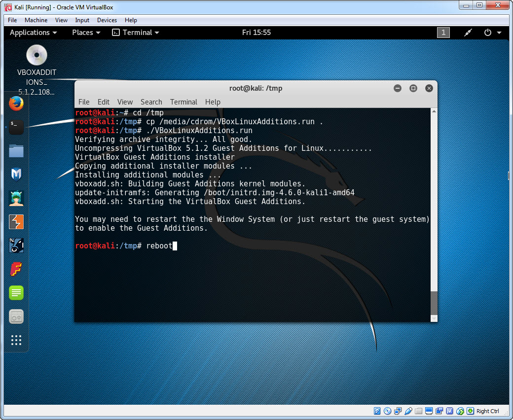The height and width of the screenshot is (420, 513).
Task: Close the root@kali terminal window
Action: click(x=429, y=88)
